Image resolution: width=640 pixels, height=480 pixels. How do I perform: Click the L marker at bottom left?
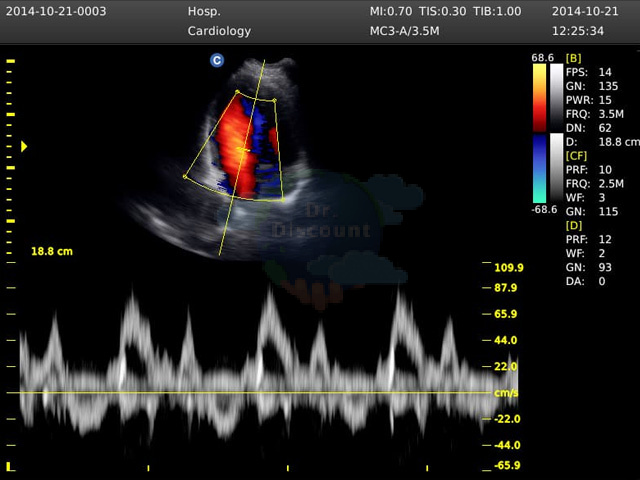10,467
